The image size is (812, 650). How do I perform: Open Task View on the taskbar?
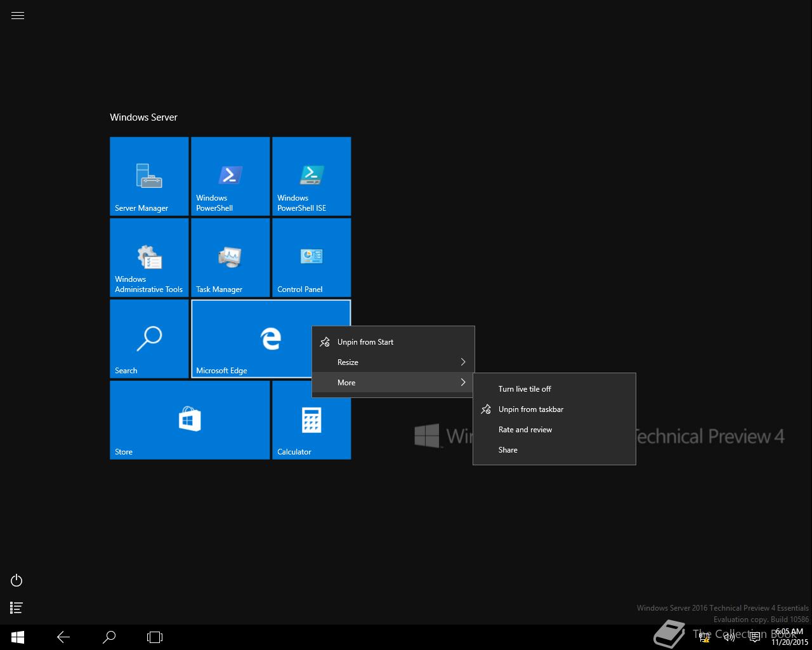(155, 637)
